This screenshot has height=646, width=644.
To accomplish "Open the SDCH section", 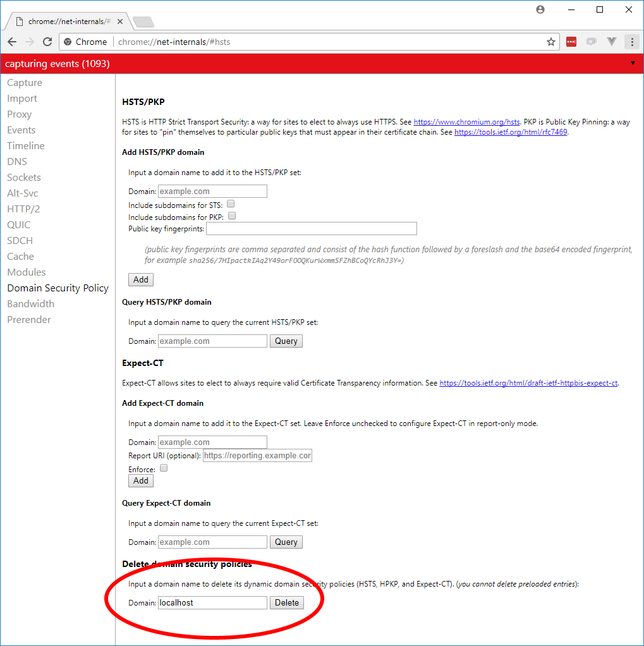I will (x=20, y=241).
